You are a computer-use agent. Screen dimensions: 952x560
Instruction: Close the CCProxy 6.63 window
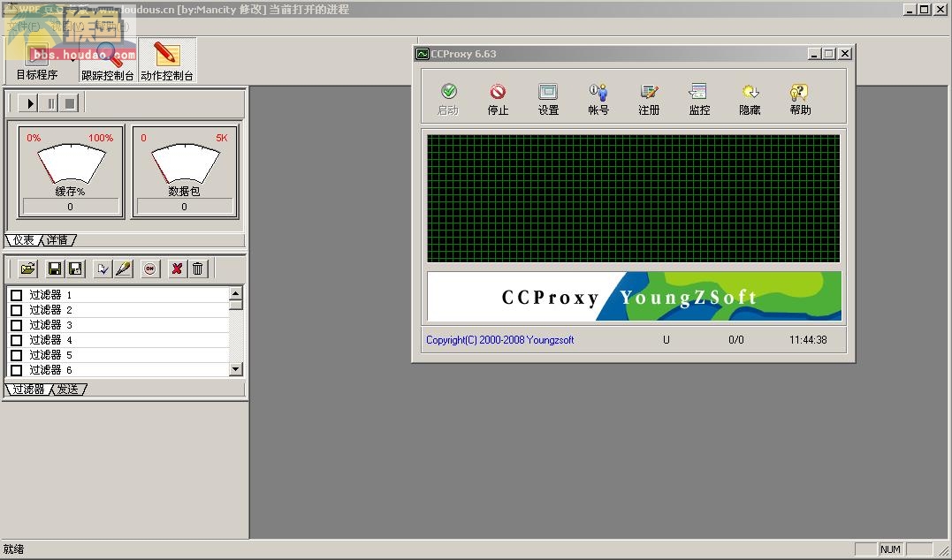point(844,53)
